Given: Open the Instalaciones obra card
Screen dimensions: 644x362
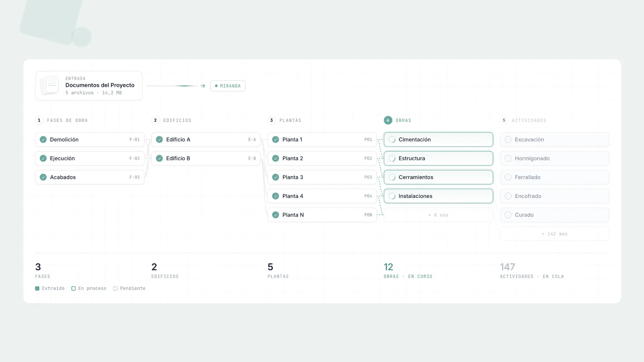Looking at the screenshot, I should click(x=438, y=196).
